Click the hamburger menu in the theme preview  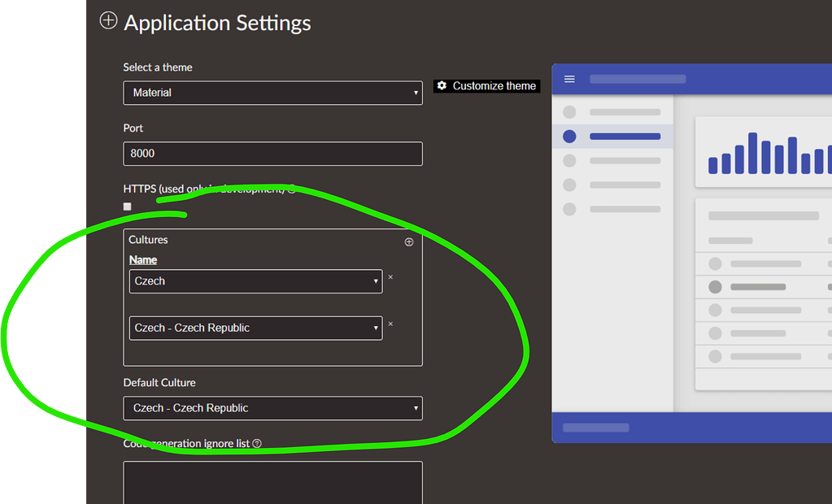569,79
